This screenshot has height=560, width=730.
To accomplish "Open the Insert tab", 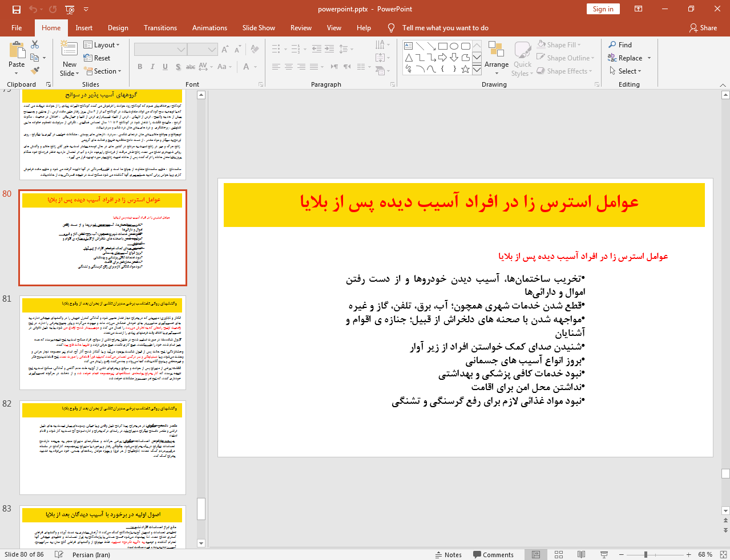I will tap(84, 28).
